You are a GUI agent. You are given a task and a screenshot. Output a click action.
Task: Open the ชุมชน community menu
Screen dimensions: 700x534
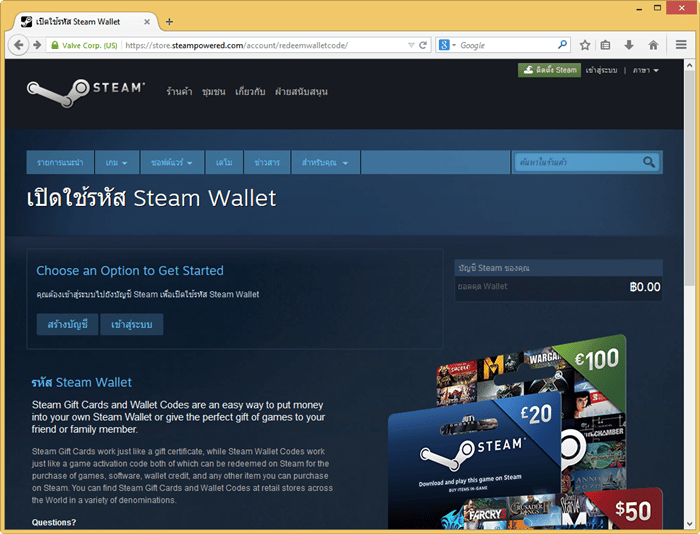(x=213, y=92)
